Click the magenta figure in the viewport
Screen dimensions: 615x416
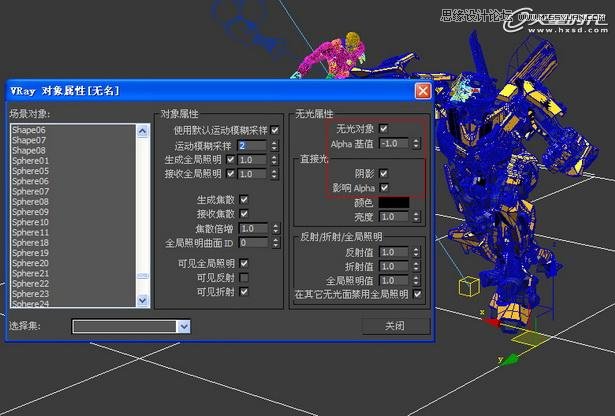[333, 55]
